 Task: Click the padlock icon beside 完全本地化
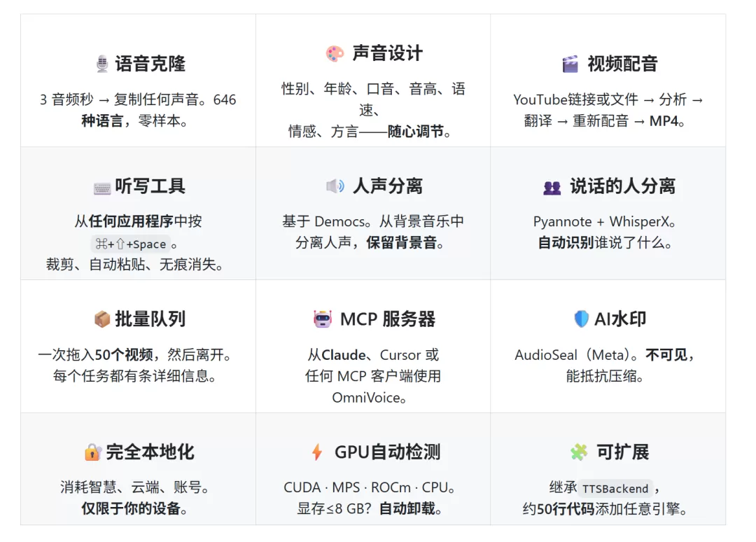[x=92, y=452]
